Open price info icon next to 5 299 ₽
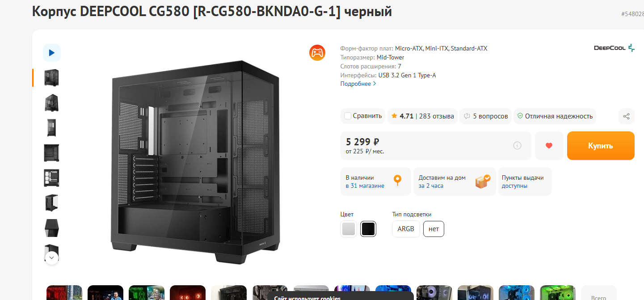The image size is (644, 300). 517,146
